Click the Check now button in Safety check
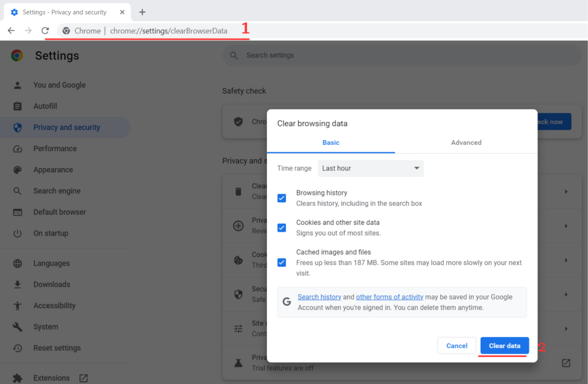This screenshot has height=384, width=588. pos(554,122)
